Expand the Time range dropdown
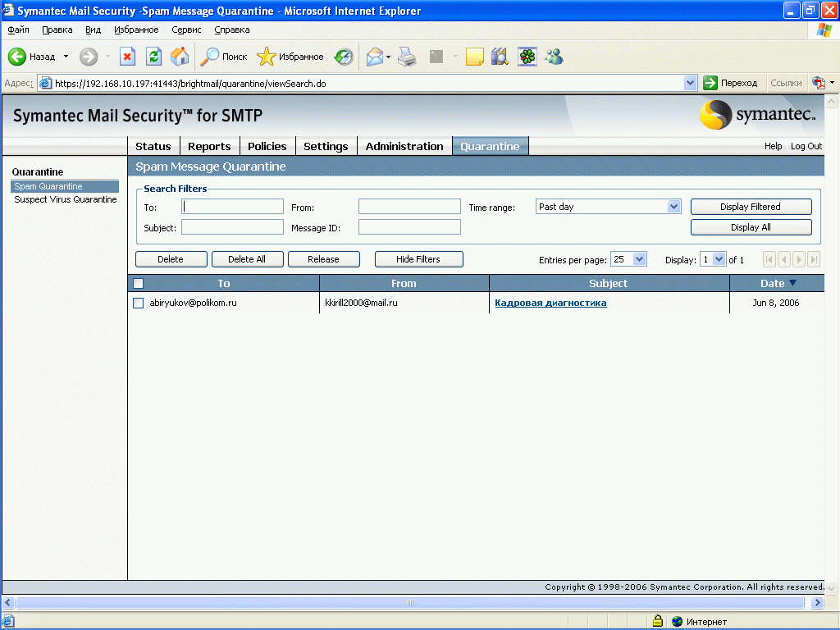This screenshot has width=840, height=630. [673, 207]
